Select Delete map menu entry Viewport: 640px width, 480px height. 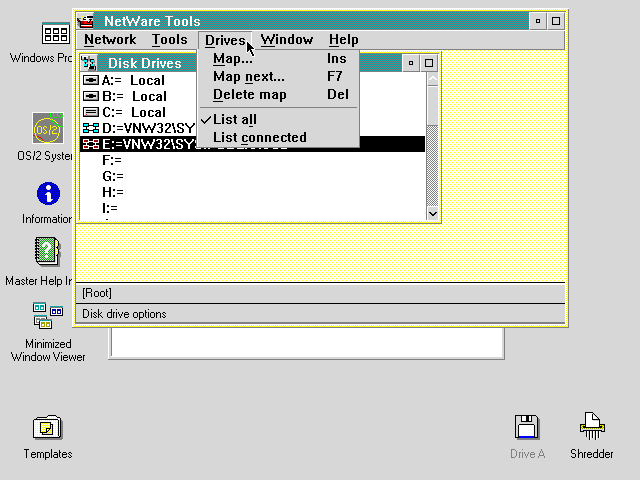pos(279,95)
